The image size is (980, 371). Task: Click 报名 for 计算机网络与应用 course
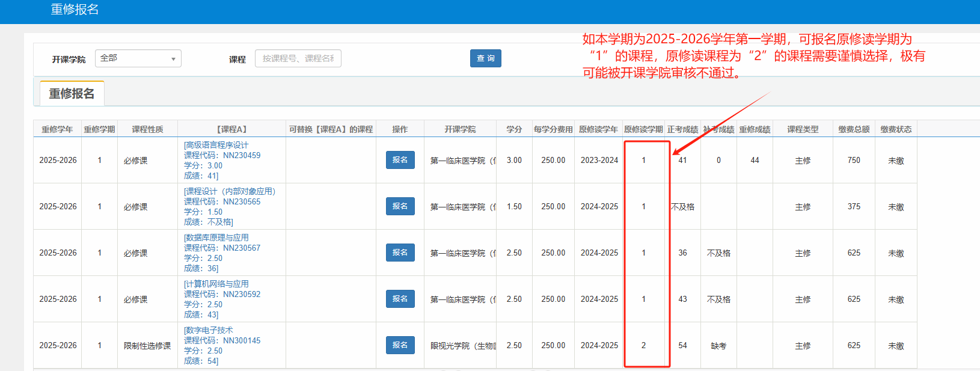point(400,299)
